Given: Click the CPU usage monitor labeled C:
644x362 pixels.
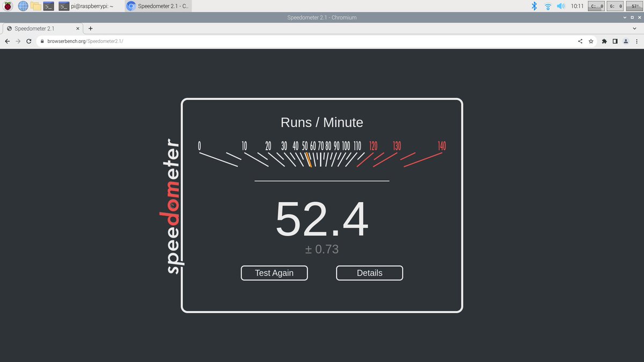Looking at the screenshot, I should click(x=597, y=6).
